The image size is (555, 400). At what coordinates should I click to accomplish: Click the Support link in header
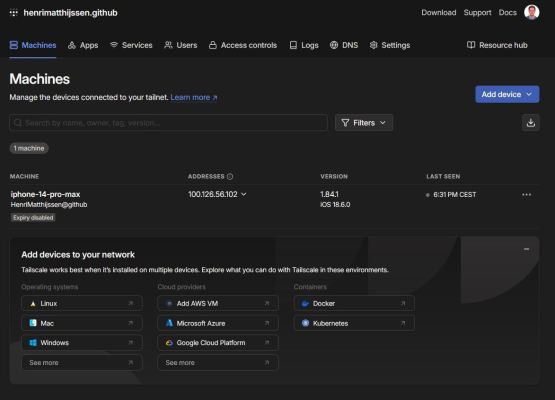[x=477, y=13]
